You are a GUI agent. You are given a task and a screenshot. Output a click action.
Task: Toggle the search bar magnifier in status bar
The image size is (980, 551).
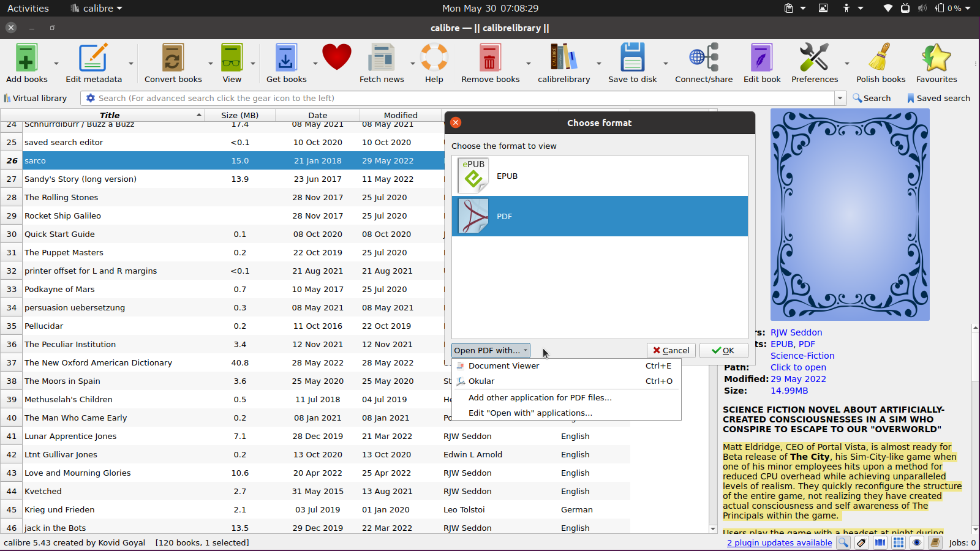coord(843,542)
